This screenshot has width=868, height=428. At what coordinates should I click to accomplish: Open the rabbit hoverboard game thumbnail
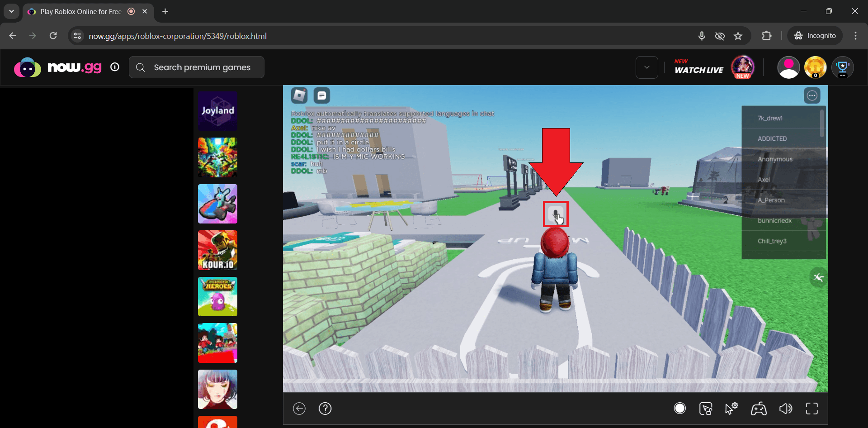click(x=217, y=204)
